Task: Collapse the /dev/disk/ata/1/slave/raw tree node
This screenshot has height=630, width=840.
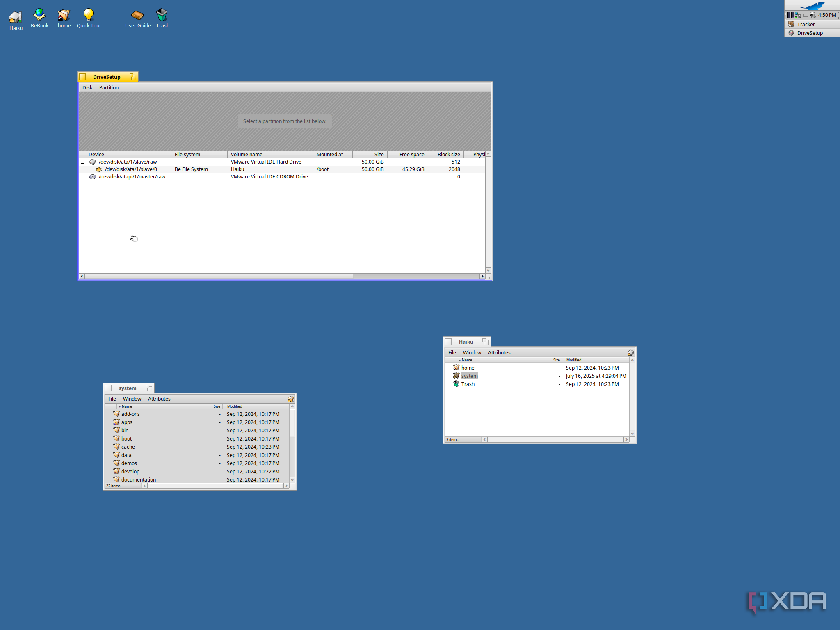Action: 83,162
